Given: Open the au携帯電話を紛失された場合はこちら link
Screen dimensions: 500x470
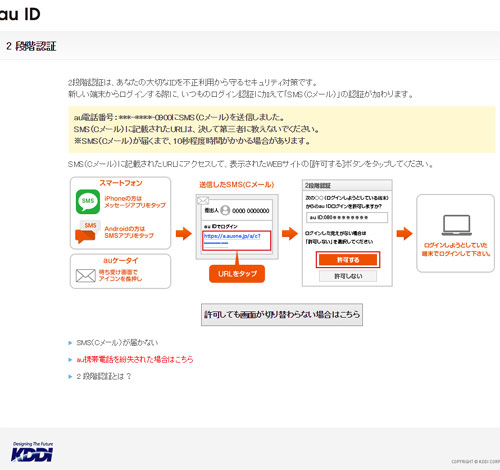Looking at the screenshot, I should [x=135, y=359].
